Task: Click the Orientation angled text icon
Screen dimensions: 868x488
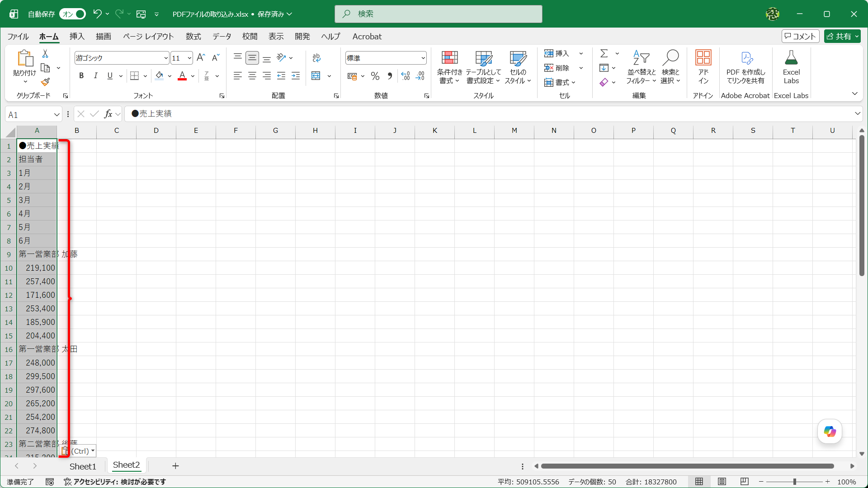Action: coord(281,57)
